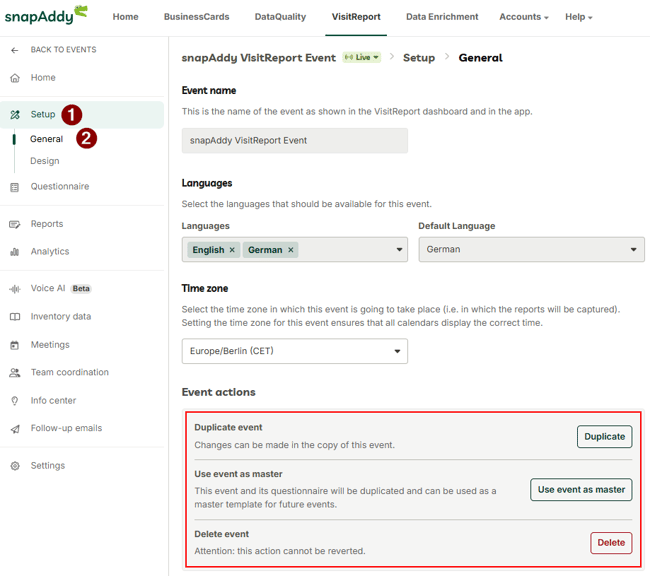The image size is (650, 576).
Task: Click the Reports icon in sidebar
Action: pos(15,224)
